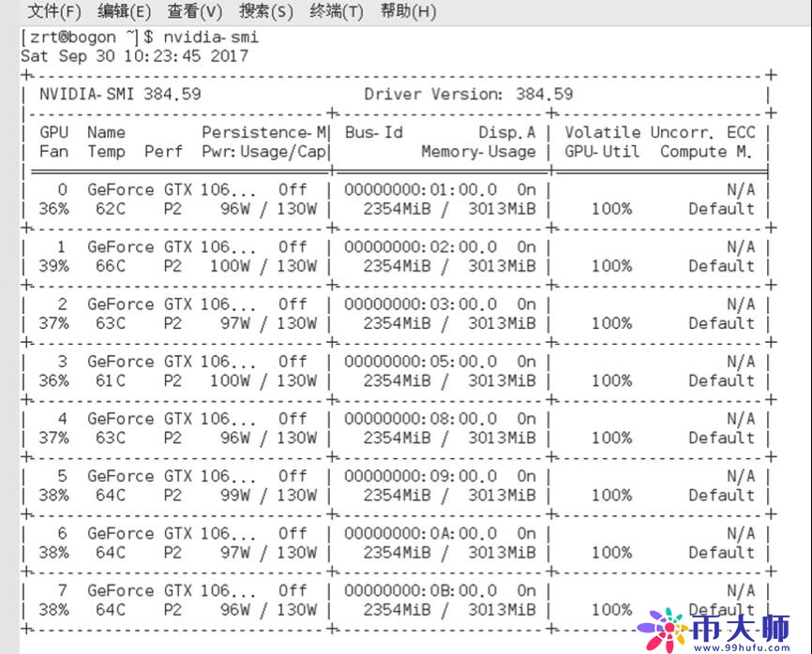812x654 pixels.
Task: Click GPU 1 power cap '130W'
Action: [296, 266]
